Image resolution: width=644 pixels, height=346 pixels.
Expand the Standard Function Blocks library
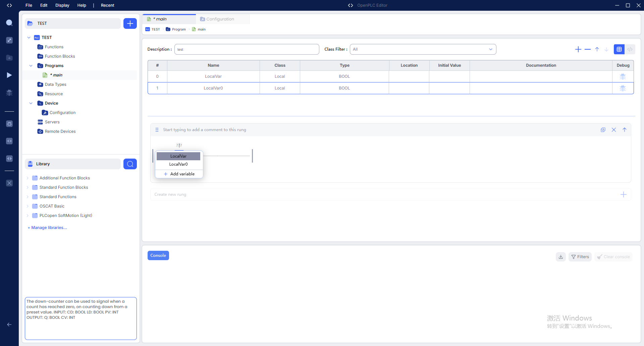pos(28,187)
